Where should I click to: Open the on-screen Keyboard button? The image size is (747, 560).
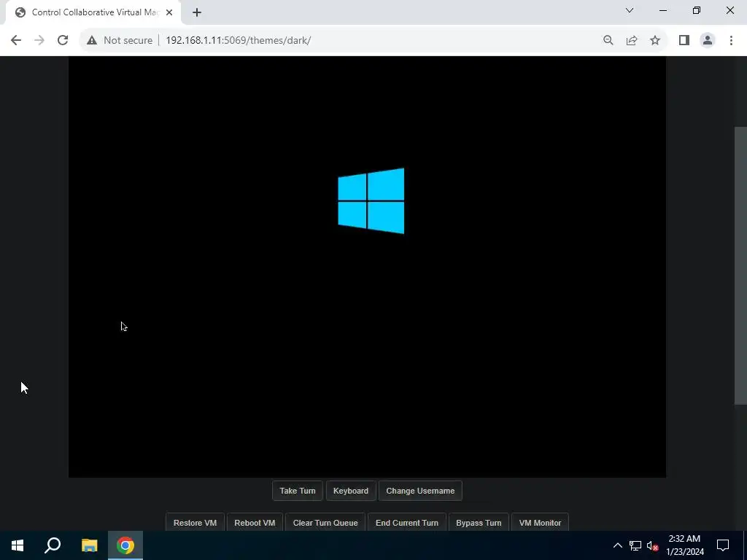[351, 491]
